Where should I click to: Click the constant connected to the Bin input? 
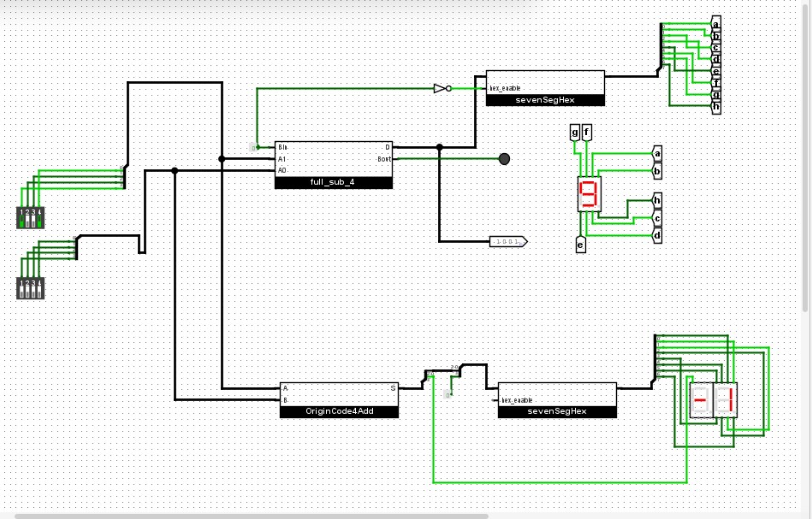pyautogui.click(x=253, y=147)
